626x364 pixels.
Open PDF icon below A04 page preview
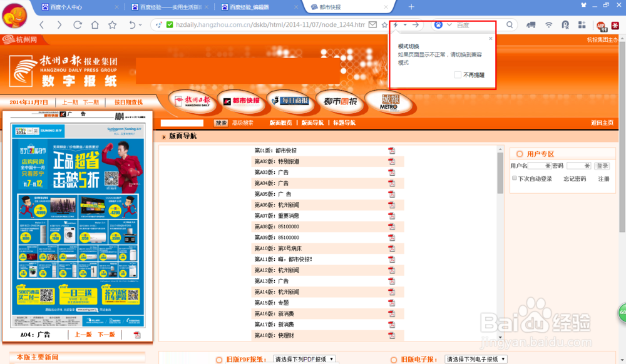click(137, 335)
